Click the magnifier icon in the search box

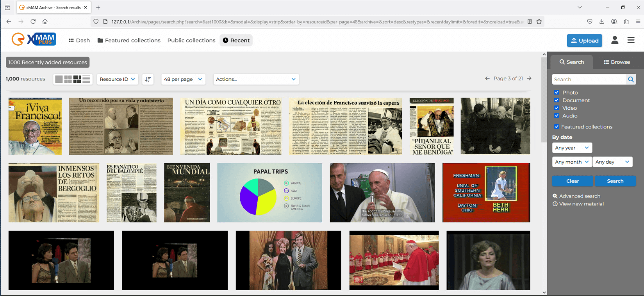click(x=631, y=79)
